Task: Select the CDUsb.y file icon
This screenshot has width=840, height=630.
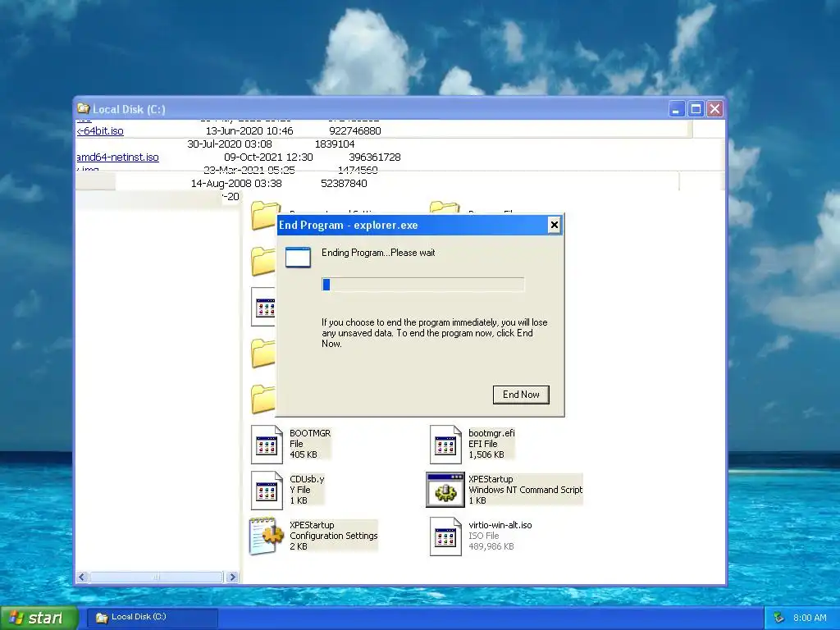Action: 267,491
